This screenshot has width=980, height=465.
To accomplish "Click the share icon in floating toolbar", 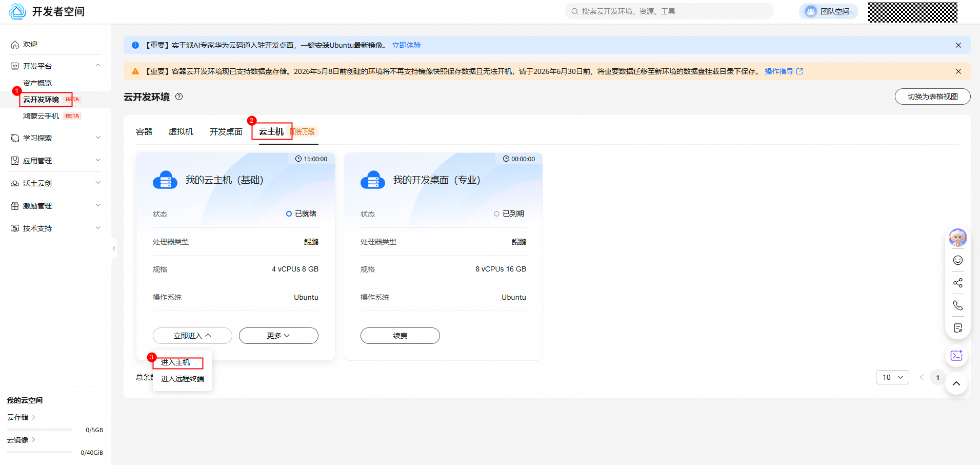I will tap(957, 283).
